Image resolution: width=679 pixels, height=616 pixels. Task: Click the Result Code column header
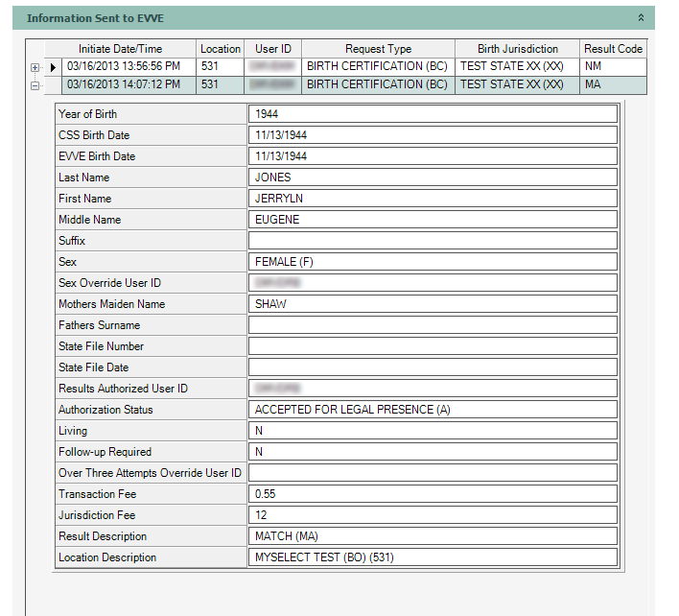tap(613, 49)
